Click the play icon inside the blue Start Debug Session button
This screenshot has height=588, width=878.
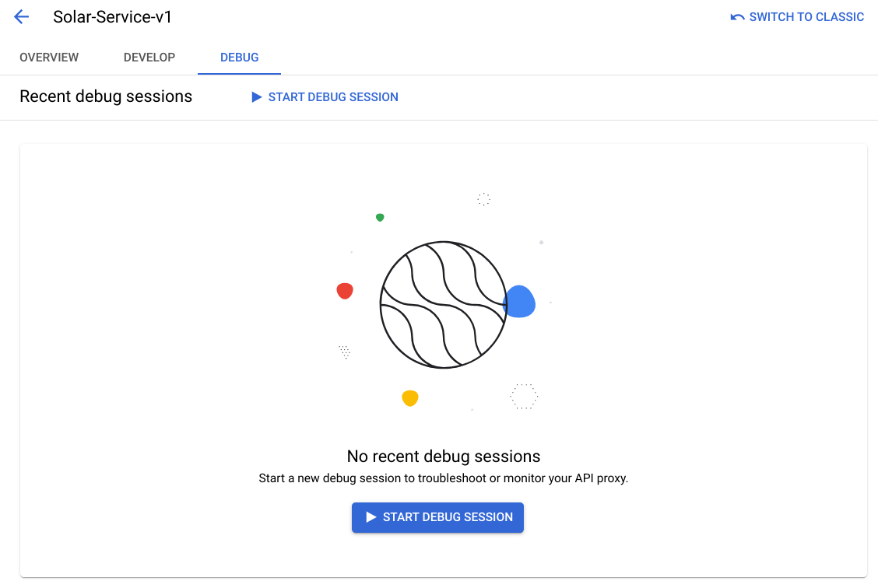click(x=371, y=517)
